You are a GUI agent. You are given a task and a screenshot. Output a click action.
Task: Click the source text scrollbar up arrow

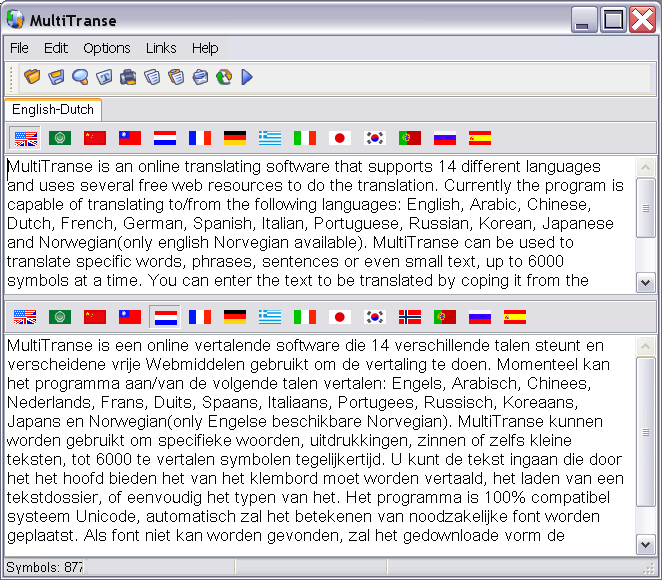pos(645,168)
